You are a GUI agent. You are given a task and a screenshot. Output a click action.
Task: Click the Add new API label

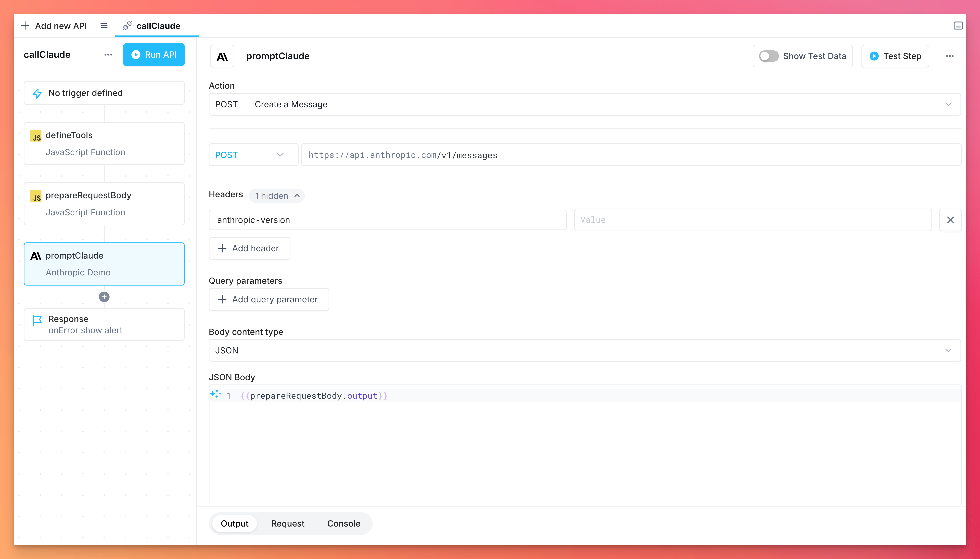[61, 26]
